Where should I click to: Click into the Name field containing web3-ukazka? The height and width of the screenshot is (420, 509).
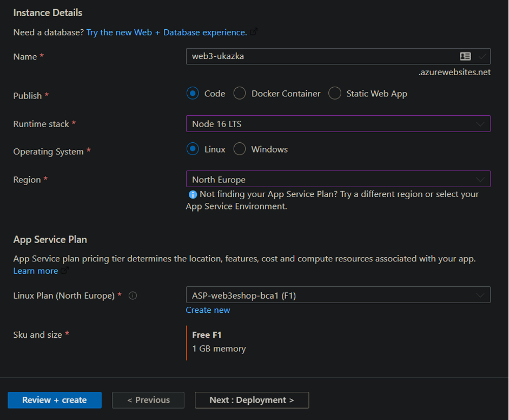pos(319,56)
